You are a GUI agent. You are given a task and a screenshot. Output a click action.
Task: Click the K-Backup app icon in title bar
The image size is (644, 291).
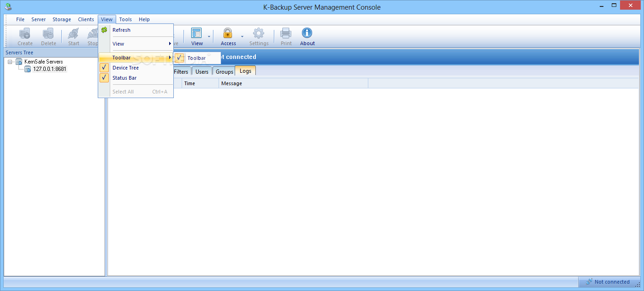8,7
